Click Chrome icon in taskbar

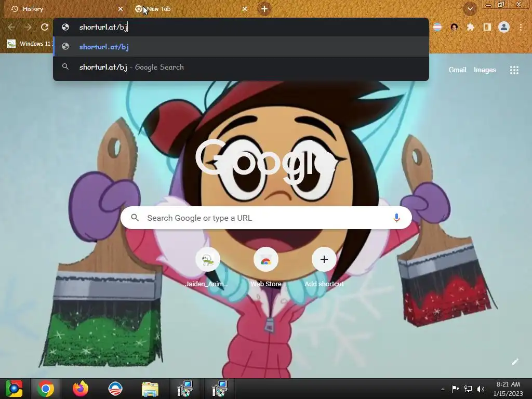click(46, 389)
